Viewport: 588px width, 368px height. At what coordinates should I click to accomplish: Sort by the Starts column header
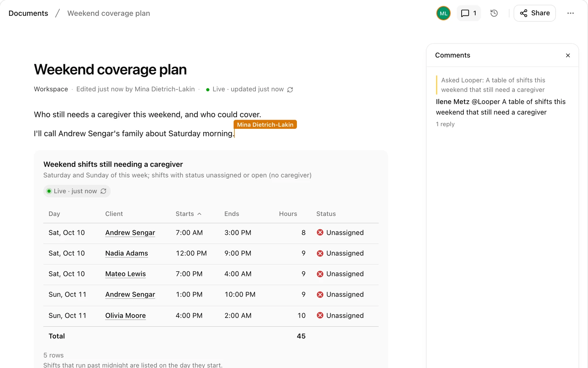click(x=189, y=214)
